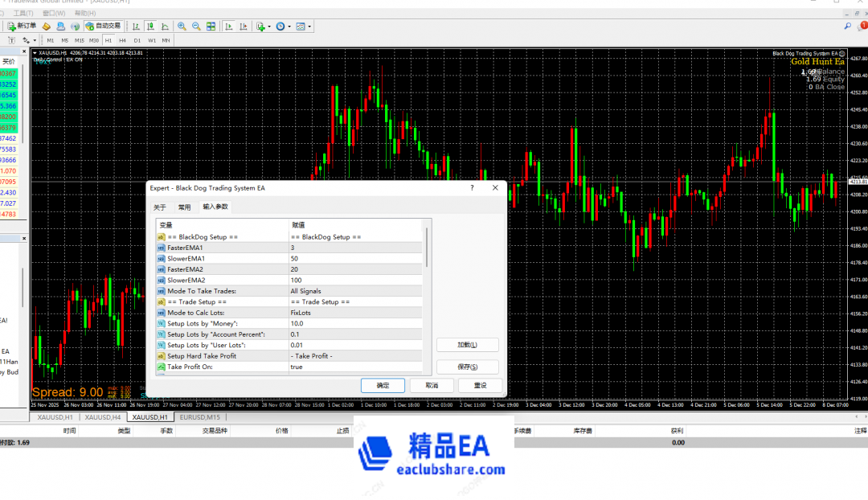Select line chart mode icon

[x=163, y=26]
